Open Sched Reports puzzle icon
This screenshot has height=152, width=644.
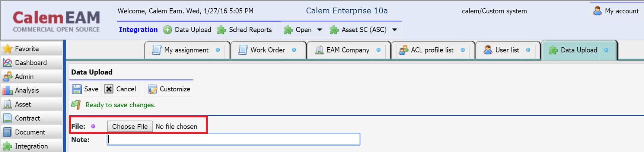(x=221, y=30)
